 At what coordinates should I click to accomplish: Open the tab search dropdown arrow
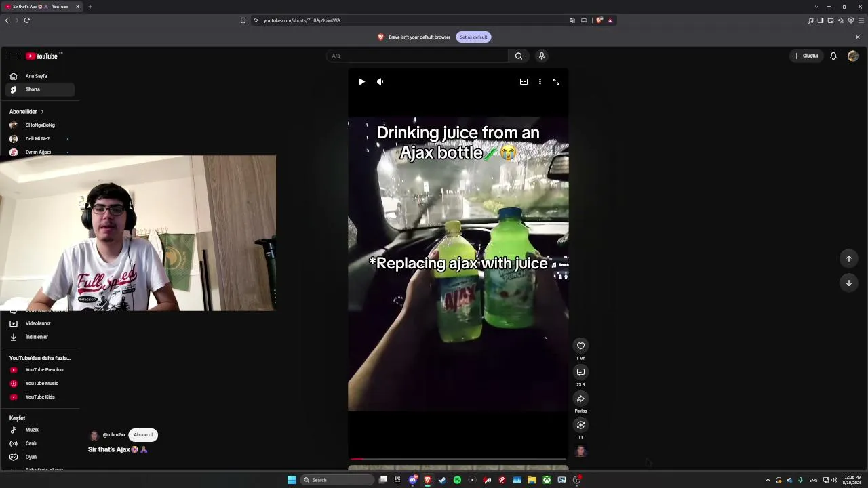coord(816,7)
